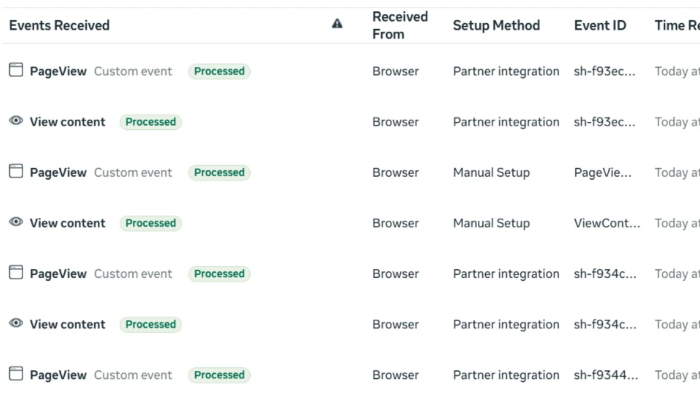Click Manual Setup in the ViewCont... row
This screenshot has width=700, height=394.
pos(492,223)
